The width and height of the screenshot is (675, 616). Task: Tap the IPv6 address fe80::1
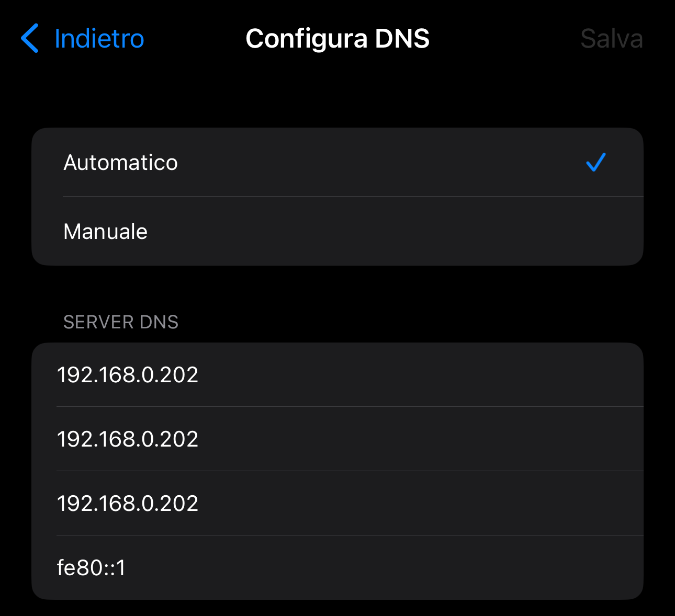[92, 568]
